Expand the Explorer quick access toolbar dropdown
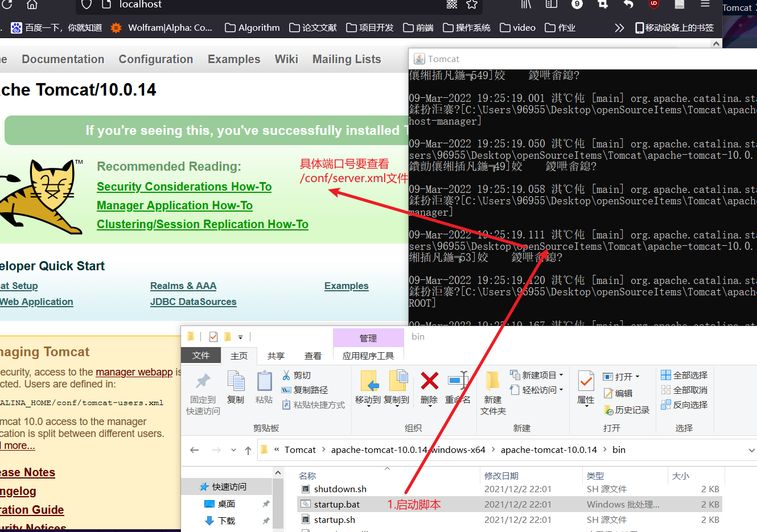 point(240,337)
